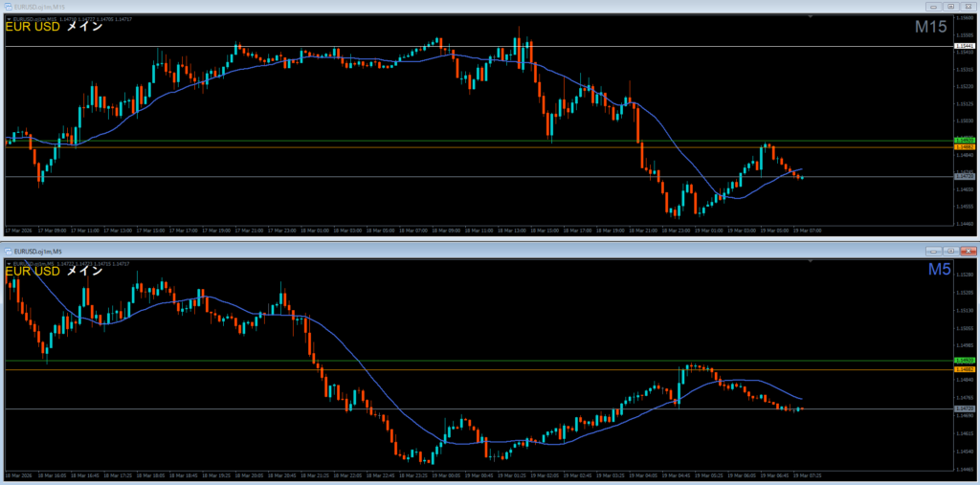Select the orange price tag on M5 chart
Screen dimensions: 980x485
pyautogui.click(x=965, y=369)
